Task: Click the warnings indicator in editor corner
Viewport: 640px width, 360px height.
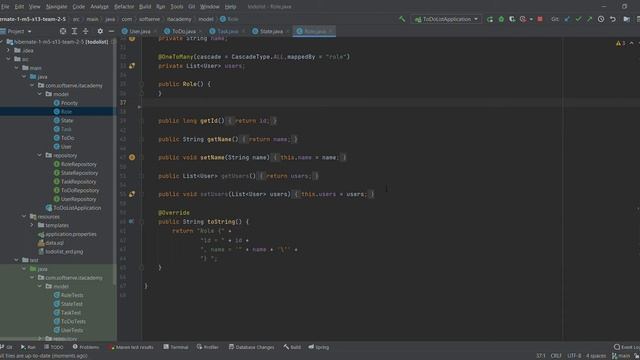Action: pyautogui.click(x=621, y=43)
